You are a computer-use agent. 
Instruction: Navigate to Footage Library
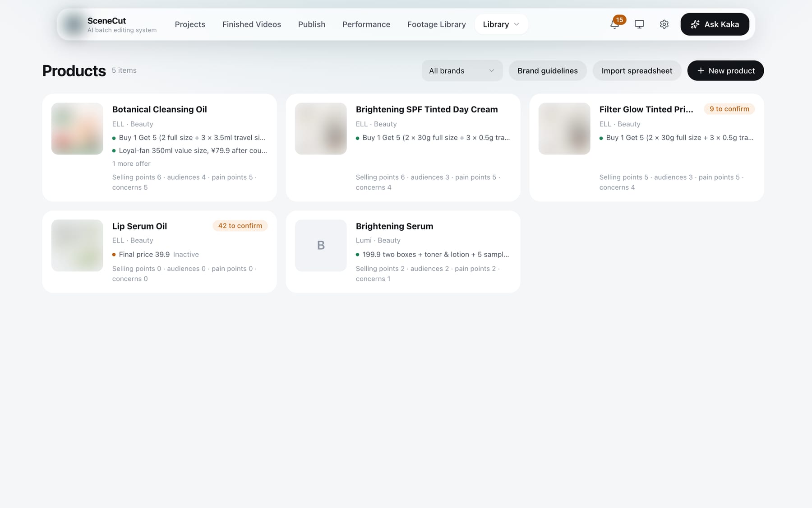click(x=437, y=24)
